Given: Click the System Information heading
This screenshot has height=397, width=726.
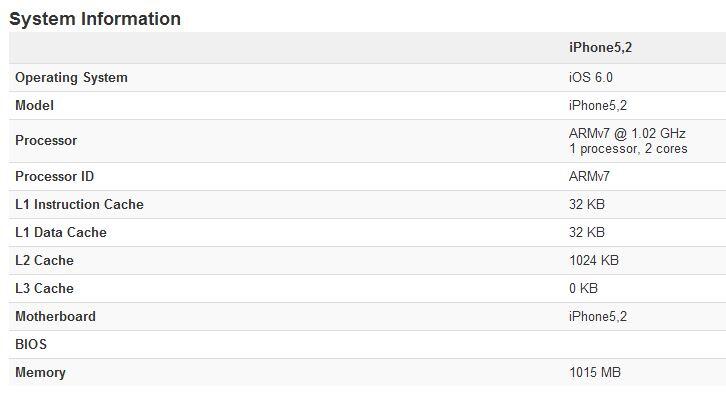Looking at the screenshot, I should pyautogui.click(x=95, y=19).
